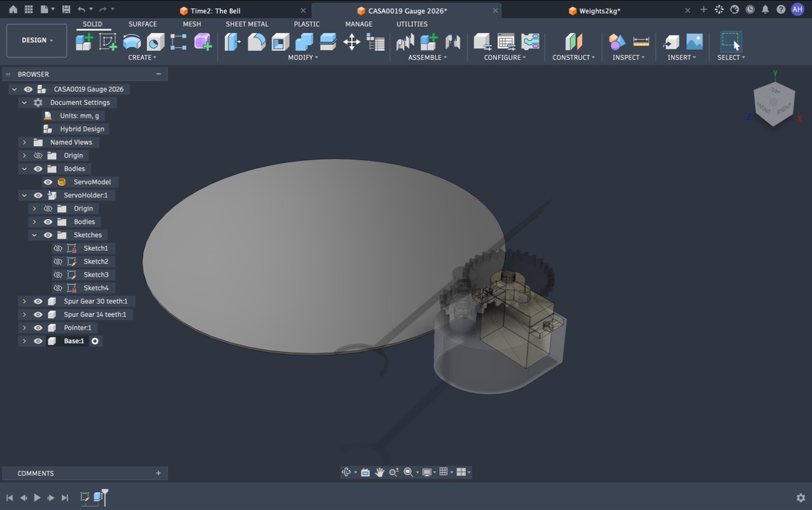Screen dimensions: 812x510
Task: Open the MODIFY dropdown menu
Action: 303,57
